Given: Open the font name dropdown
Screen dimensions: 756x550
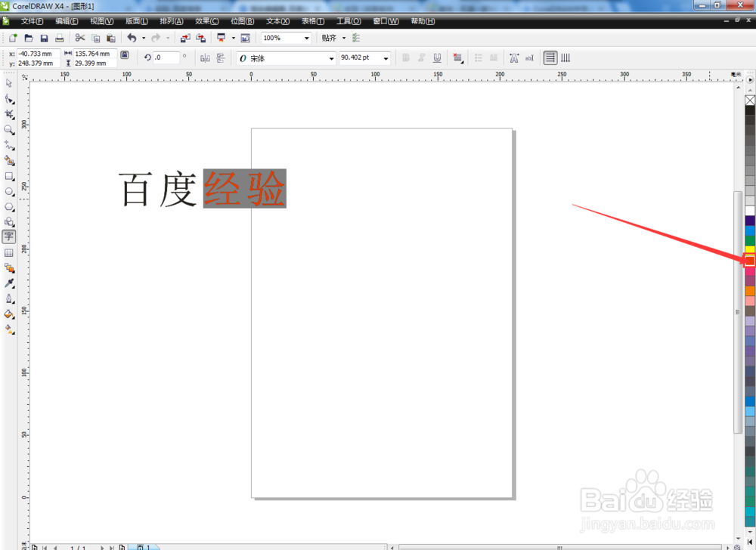Looking at the screenshot, I should click(331, 58).
